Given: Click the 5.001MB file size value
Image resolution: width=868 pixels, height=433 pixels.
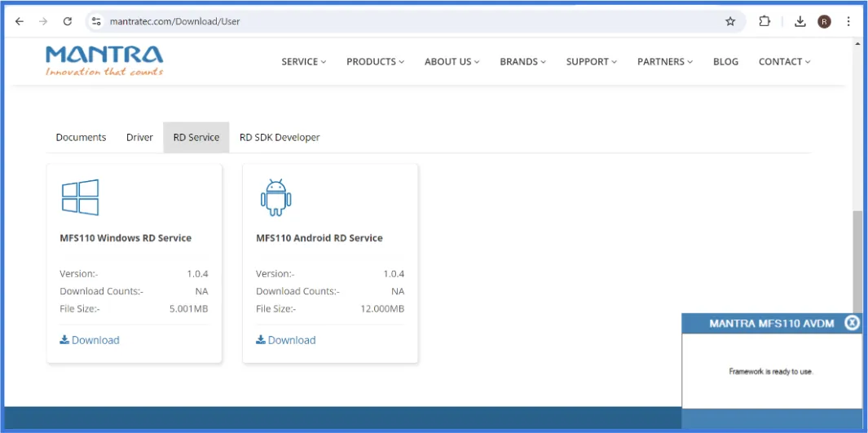Looking at the screenshot, I should click(x=189, y=309).
